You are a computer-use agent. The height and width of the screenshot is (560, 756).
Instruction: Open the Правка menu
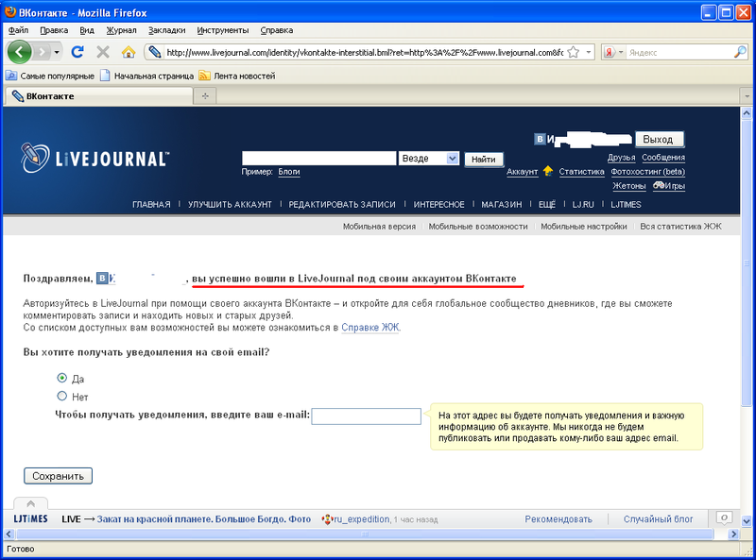coord(54,30)
